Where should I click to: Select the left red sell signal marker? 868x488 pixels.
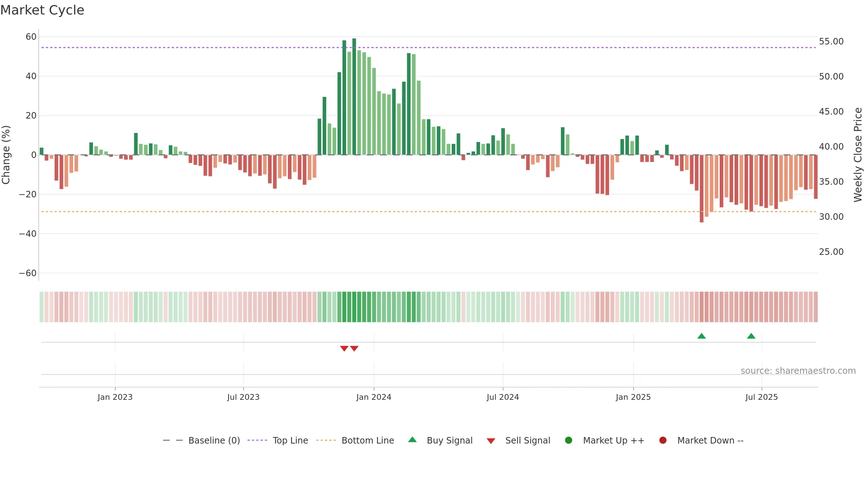pyautogui.click(x=344, y=348)
